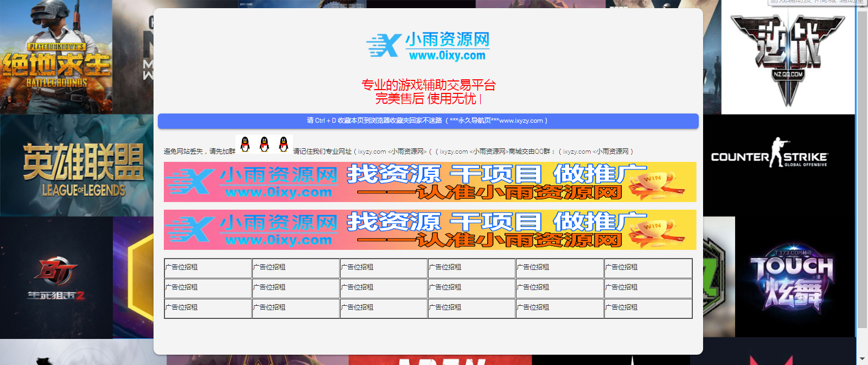Click the blue Ctrl + D bookmark notice bar
Viewport: 868px width, 365px height.
(428, 121)
